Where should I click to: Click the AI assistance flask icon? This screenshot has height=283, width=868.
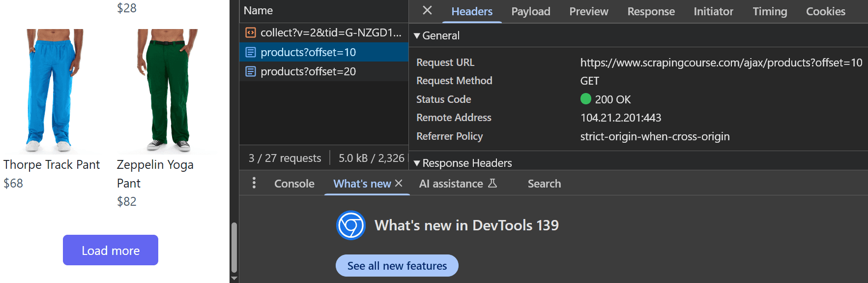[x=492, y=183]
